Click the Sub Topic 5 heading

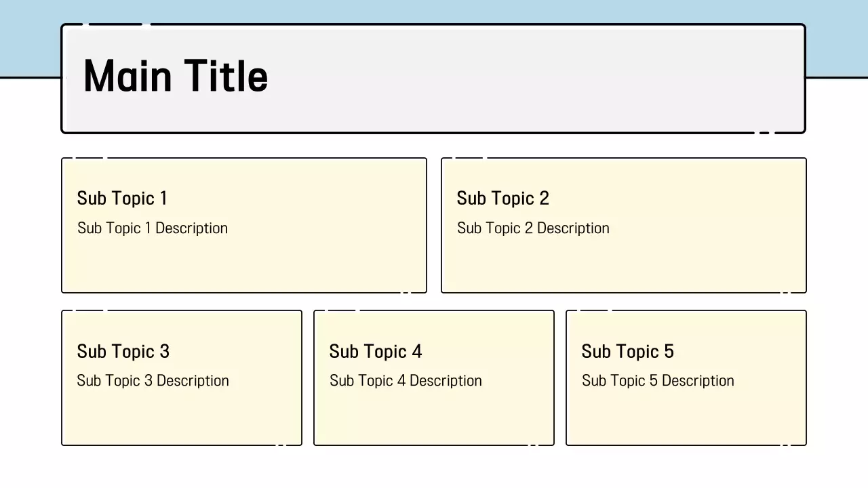click(x=627, y=352)
